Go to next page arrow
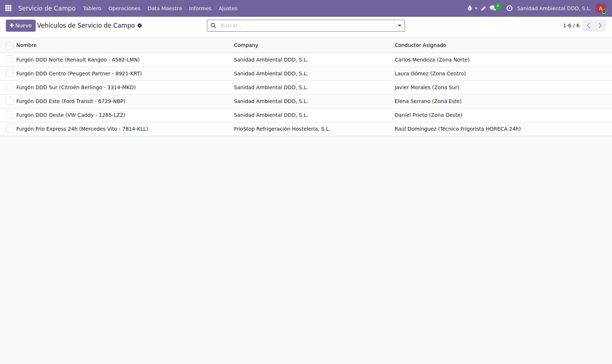Image resolution: width=612 pixels, height=364 pixels. coord(600,25)
